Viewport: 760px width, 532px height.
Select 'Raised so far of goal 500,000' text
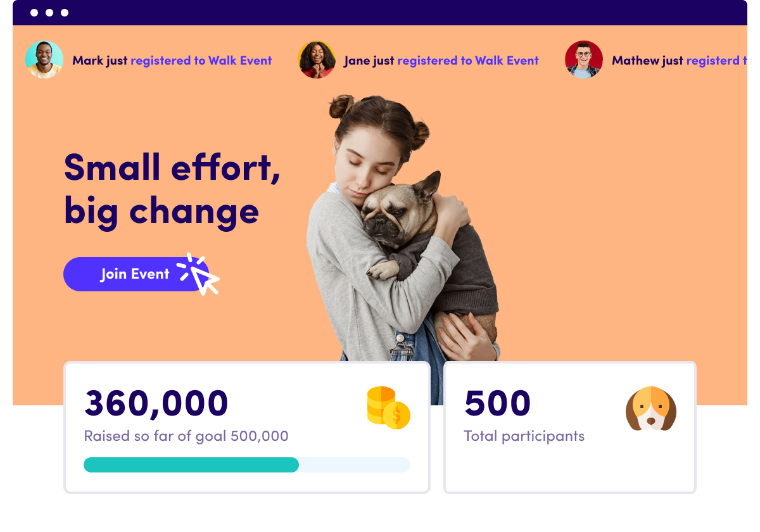click(186, 436)
